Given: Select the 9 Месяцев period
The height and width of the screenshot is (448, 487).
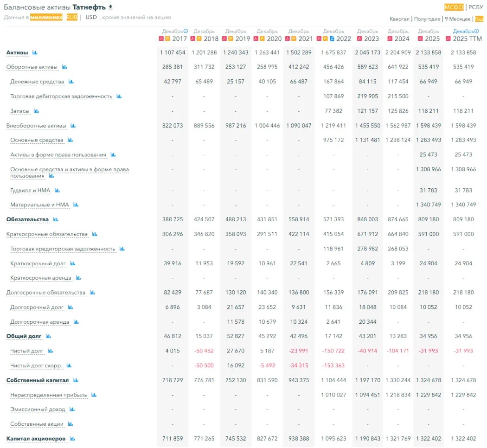Looking at the screenshot, I should (x=458, y=19).
